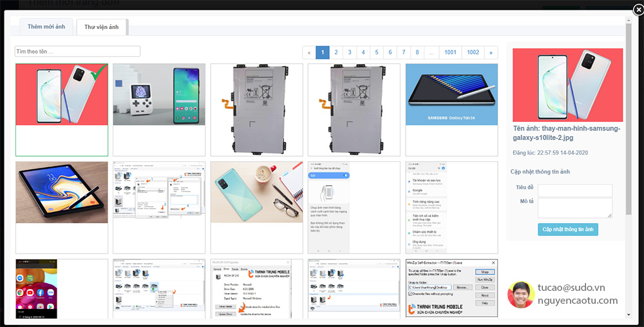Switch to the Thêm mới ảnh tab
Viewport: 644px width, 327px height.
tap(46, 26)
